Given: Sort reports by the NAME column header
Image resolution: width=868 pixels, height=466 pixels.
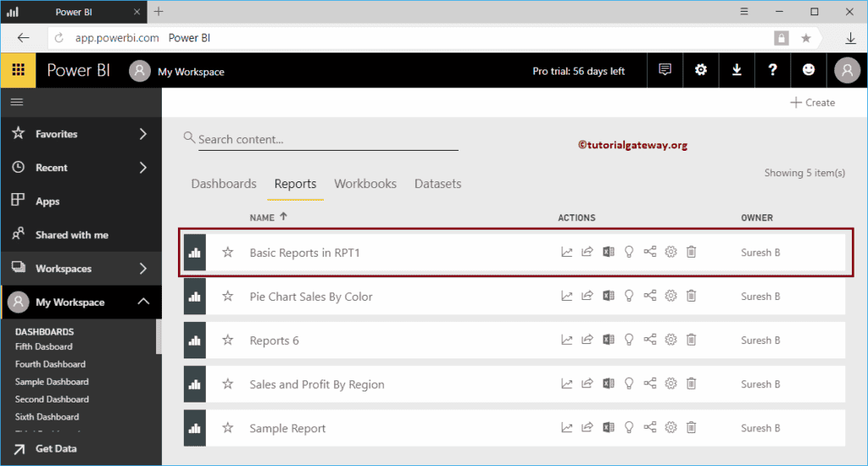Looking at the screenshot, I should point(268,217).
